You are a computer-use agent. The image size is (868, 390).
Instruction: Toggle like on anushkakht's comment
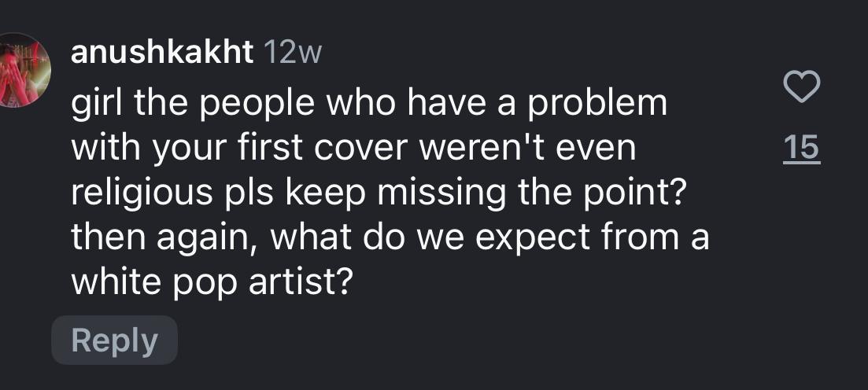click(801, 87)
